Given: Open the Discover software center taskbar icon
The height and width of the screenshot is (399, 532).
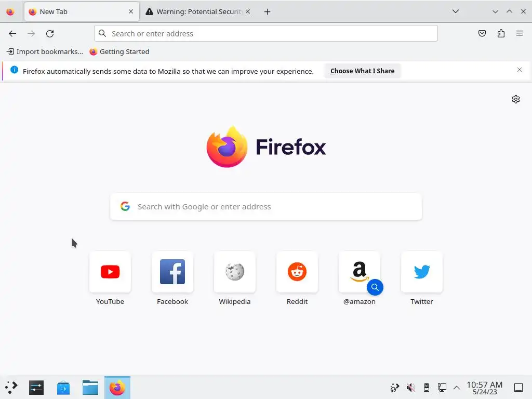Looking at the screenshot, I should tap(63, 388).
